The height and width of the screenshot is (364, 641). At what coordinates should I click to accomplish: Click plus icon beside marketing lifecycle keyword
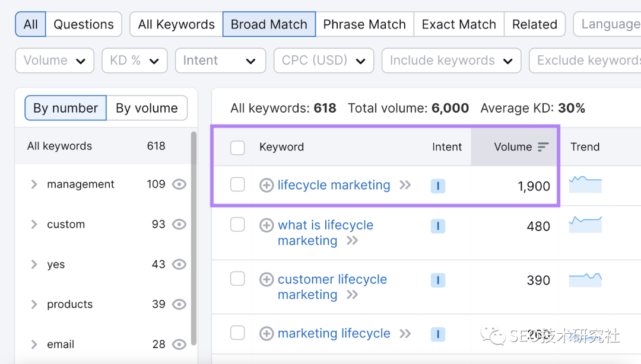(266, 334)
